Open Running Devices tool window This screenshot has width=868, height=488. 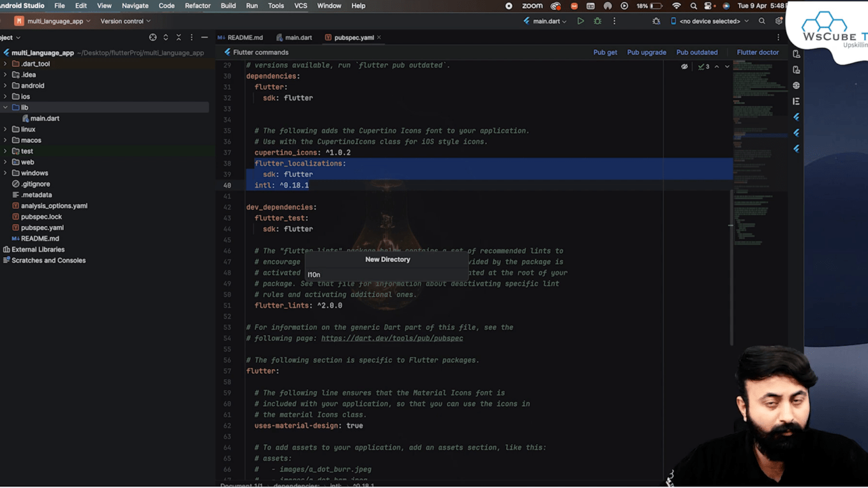796,70
